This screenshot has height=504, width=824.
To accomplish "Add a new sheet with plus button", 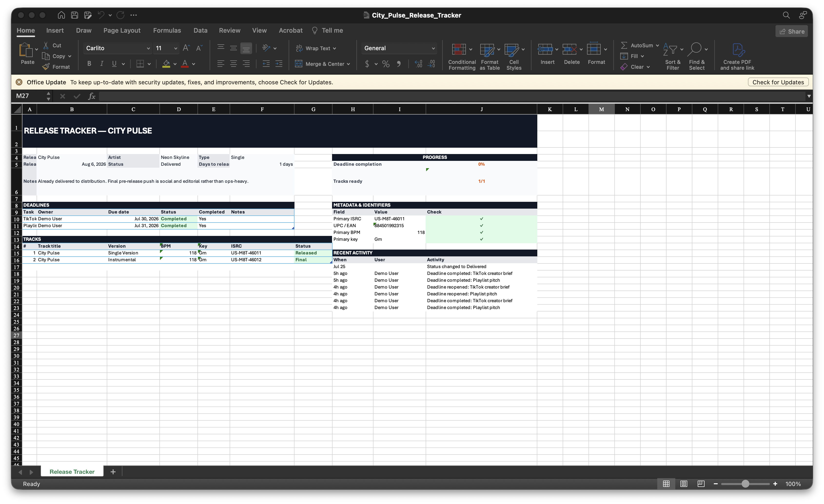I will coord(113,472).
